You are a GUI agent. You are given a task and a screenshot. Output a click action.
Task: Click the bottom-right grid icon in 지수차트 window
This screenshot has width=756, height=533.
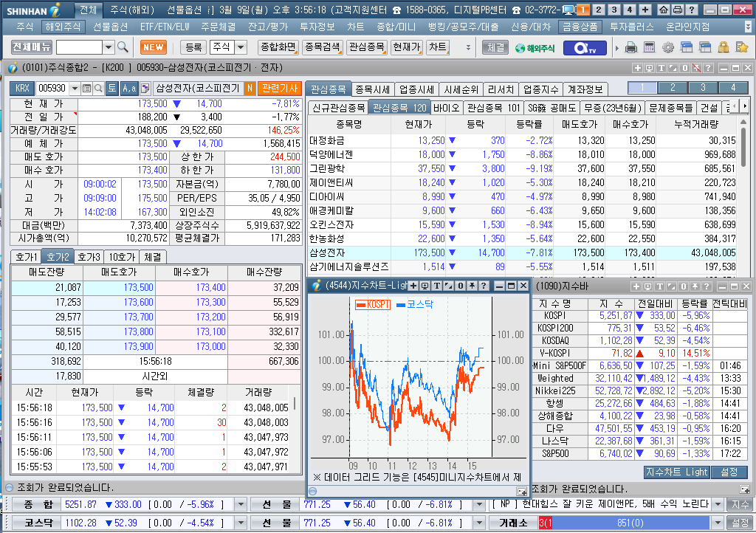521,491
